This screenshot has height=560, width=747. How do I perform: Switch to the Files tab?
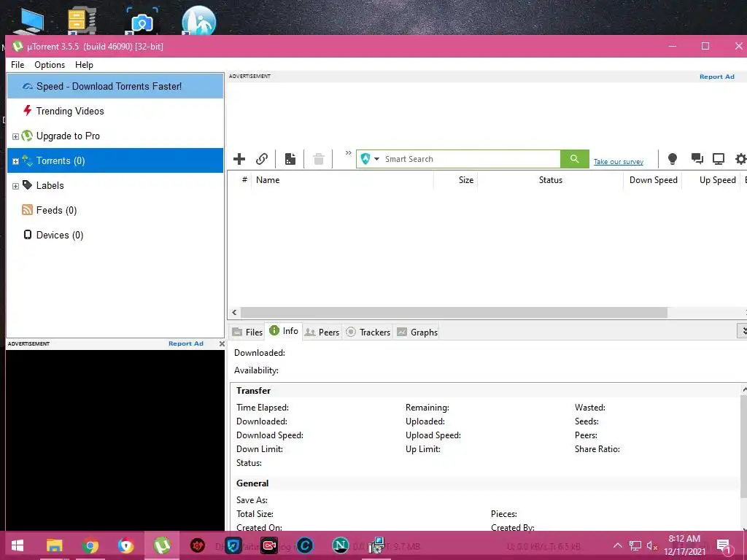(247, 332)
